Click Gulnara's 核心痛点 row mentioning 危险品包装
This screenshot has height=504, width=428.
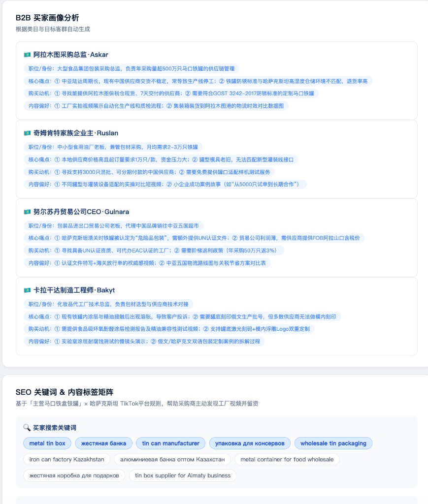[194, 238]
